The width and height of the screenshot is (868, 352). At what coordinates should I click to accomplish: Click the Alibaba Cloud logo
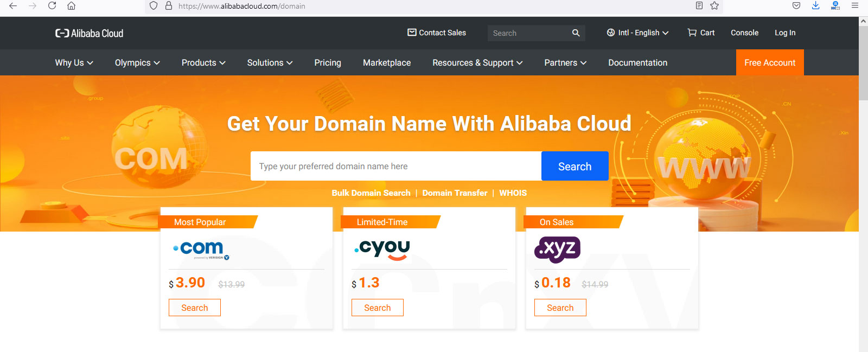click(89, 33)
